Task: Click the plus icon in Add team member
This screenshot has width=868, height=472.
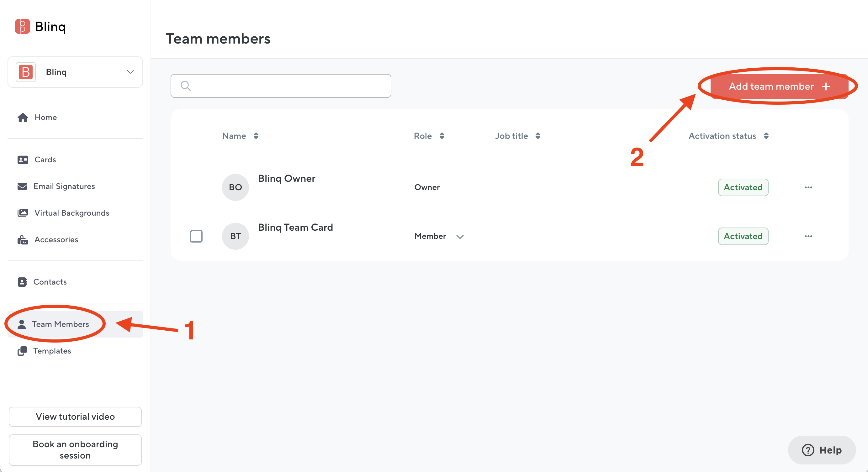Action: (826, 87)
